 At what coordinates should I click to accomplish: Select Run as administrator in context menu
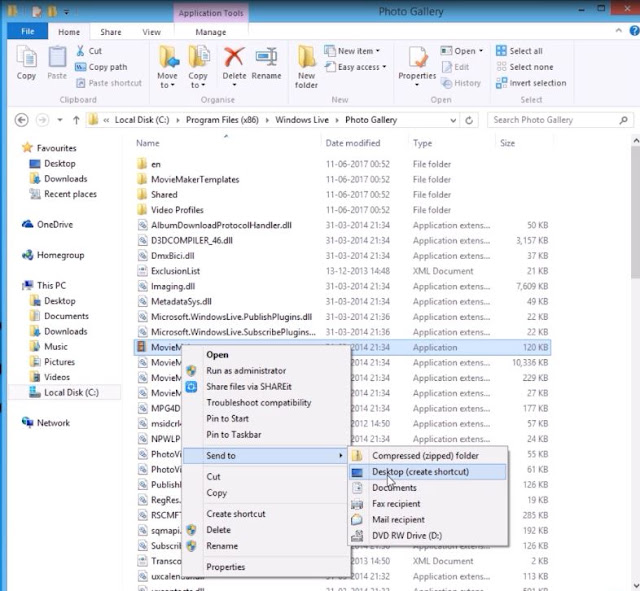246,371
